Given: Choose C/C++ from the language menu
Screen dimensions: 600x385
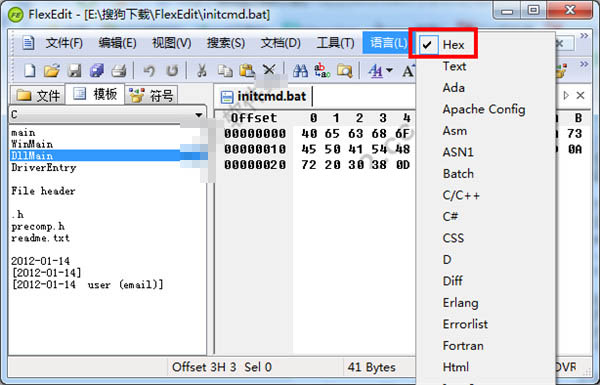Looking at the screenshot, I should pyautogui.click(x=461, y=195).
